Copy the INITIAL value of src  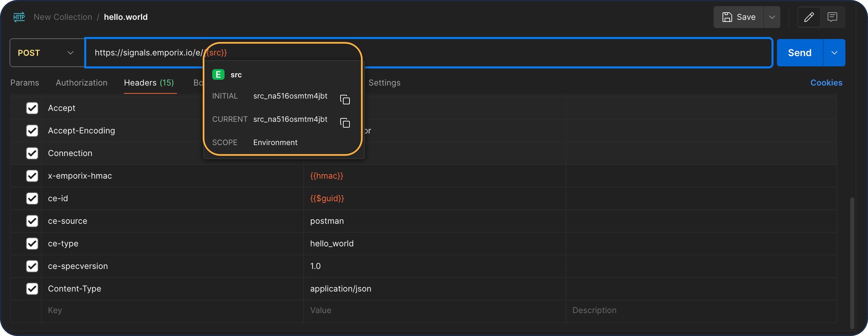[x=345, y=100]
